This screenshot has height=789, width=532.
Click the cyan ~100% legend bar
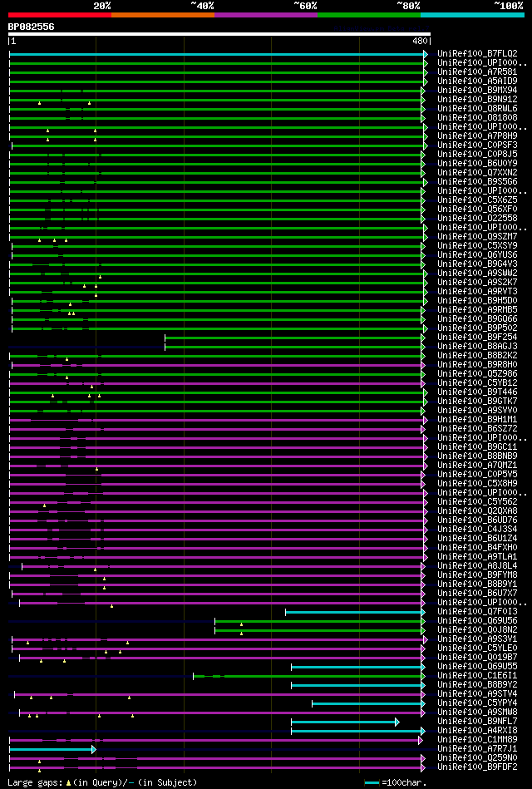473,15
